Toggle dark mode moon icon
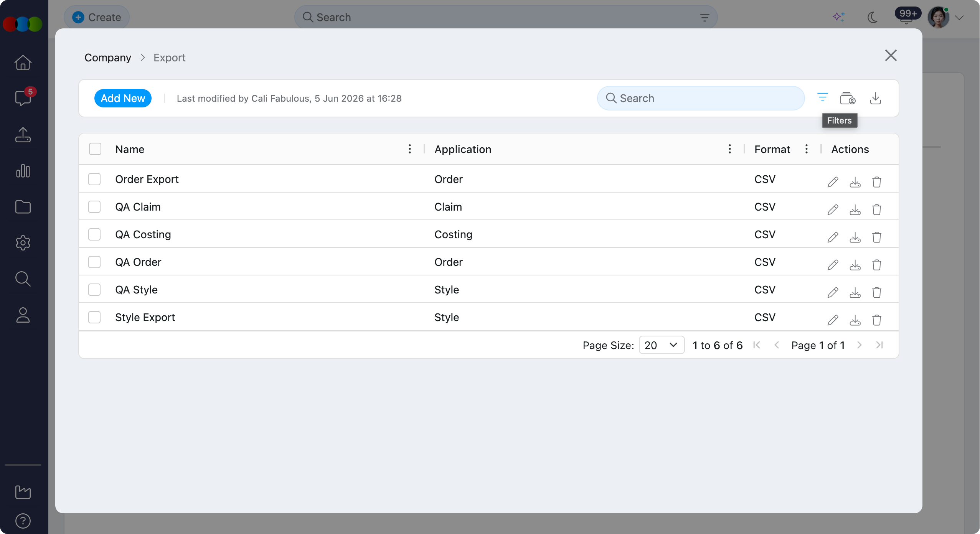This screenshot has height=534, width=980. point(873,17)
